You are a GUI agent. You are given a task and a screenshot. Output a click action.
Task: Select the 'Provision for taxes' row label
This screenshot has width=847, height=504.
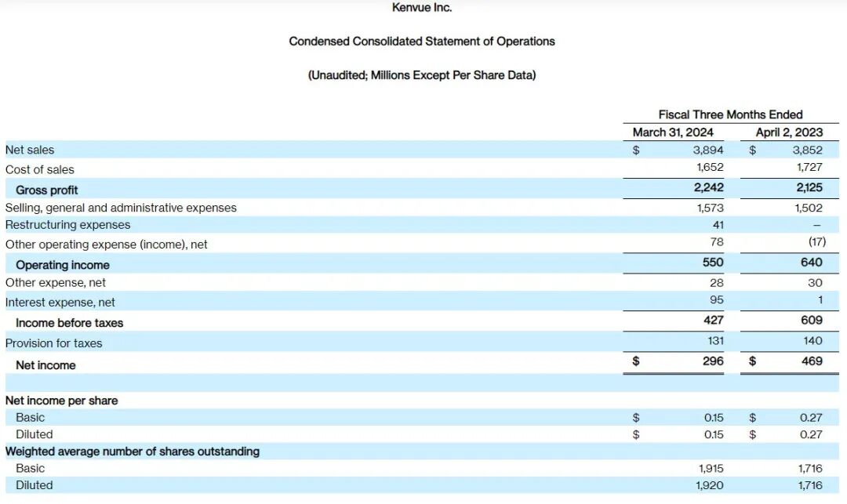coord(53,343)
